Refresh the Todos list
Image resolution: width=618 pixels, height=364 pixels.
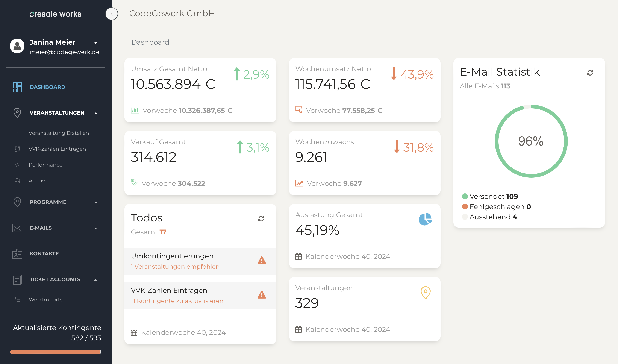[x=261, y=218]
